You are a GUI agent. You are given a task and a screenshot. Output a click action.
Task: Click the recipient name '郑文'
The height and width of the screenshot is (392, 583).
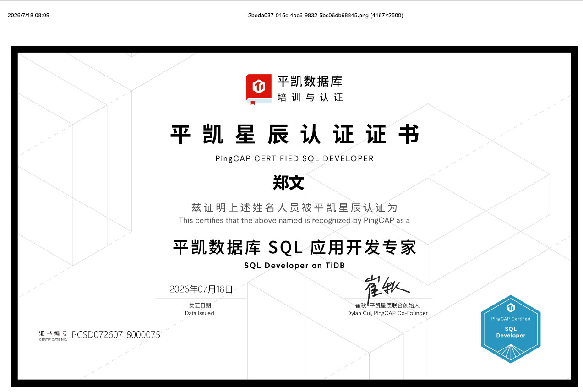pyautogui.click(x=289, y=183)
